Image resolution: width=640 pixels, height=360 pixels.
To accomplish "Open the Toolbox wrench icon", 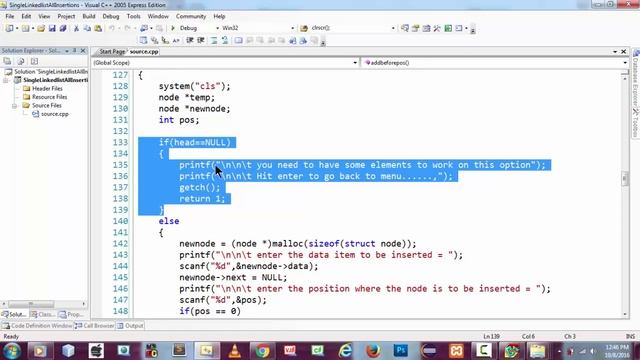I will click(437, 28).
